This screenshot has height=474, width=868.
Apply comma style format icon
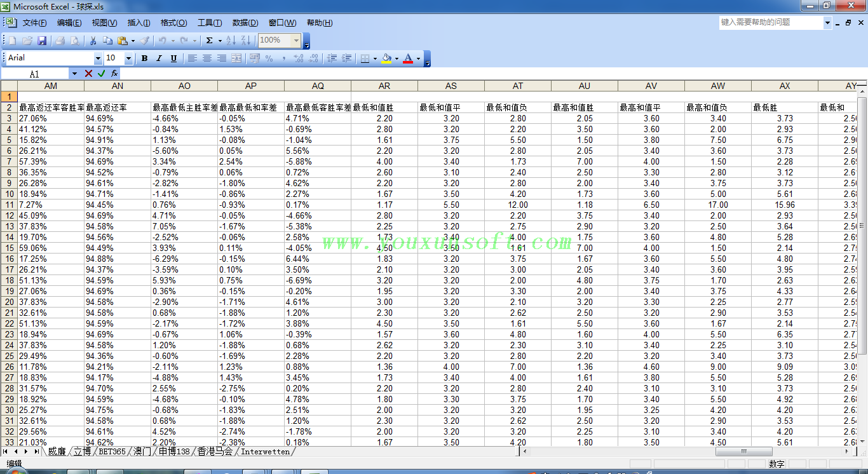pos(284,58)
